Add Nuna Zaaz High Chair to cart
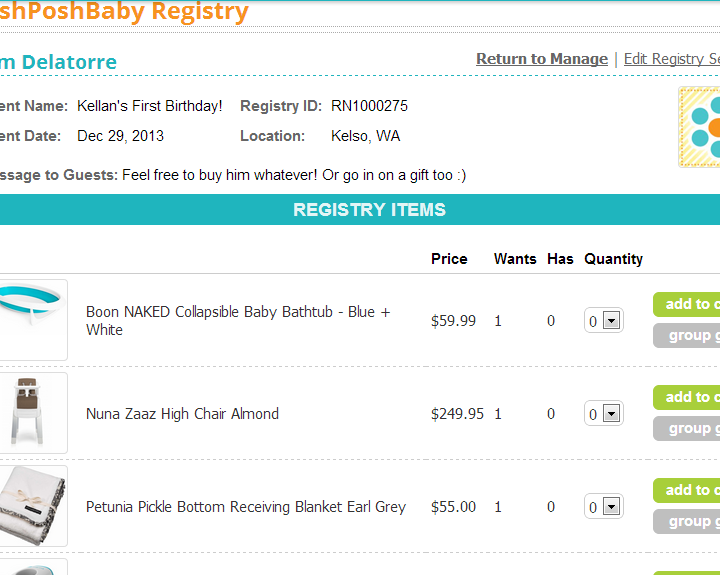Viewport: 720px width, 575px height. 686,397
